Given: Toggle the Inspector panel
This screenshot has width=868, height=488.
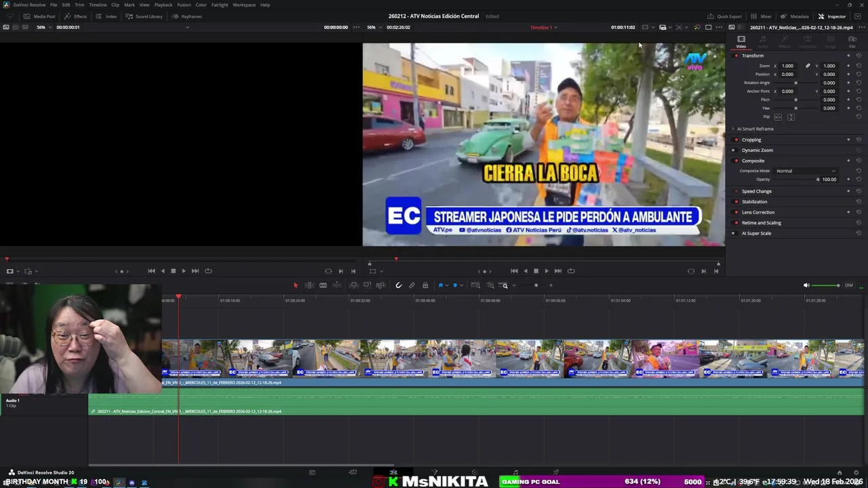Looking at the screenshot, I should click(x=832, y=16).
